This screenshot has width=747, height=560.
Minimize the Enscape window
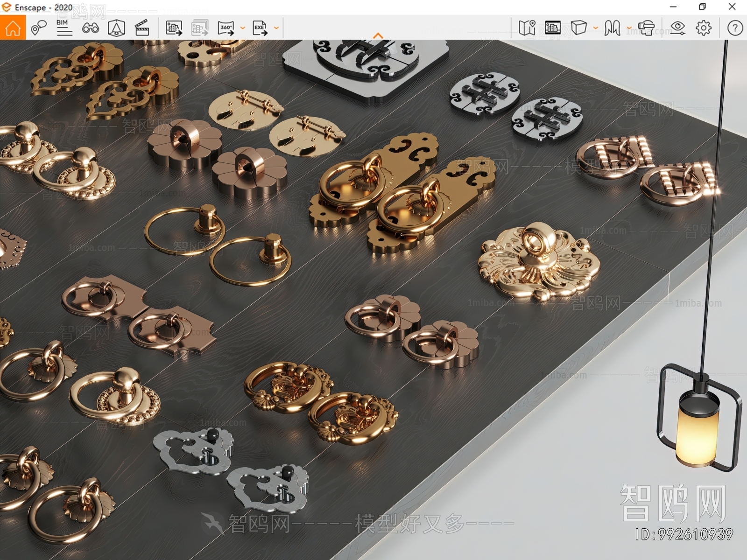673,7
